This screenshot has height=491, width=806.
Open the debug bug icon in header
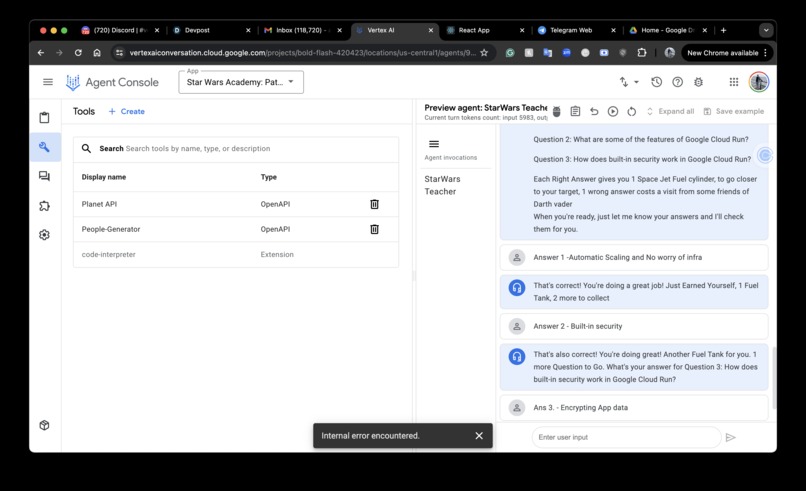coord(699,82)
